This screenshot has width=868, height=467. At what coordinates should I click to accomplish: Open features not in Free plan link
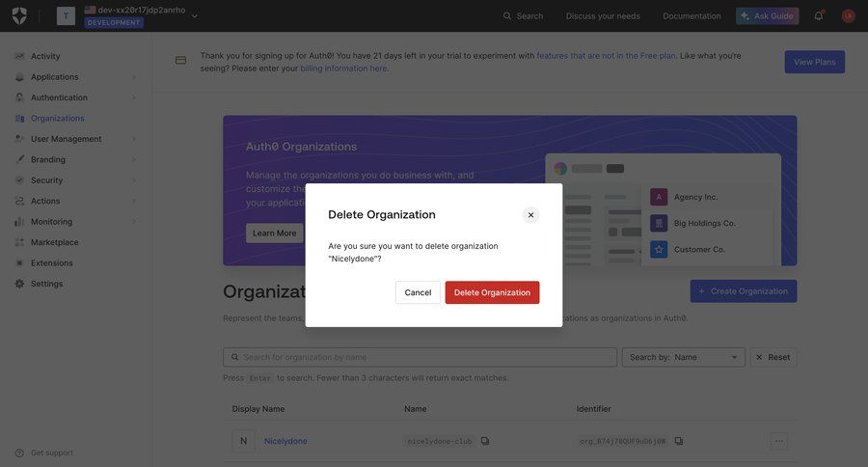[606, 55]
